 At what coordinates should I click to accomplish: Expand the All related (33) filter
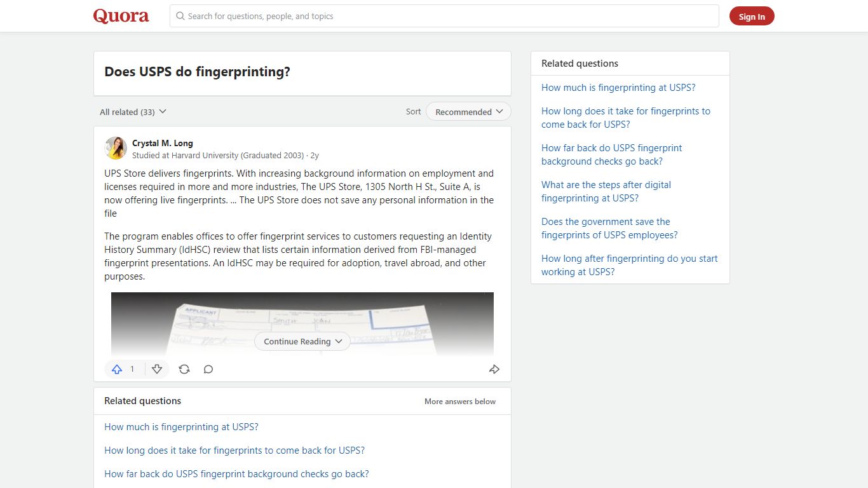coord(133,112)
